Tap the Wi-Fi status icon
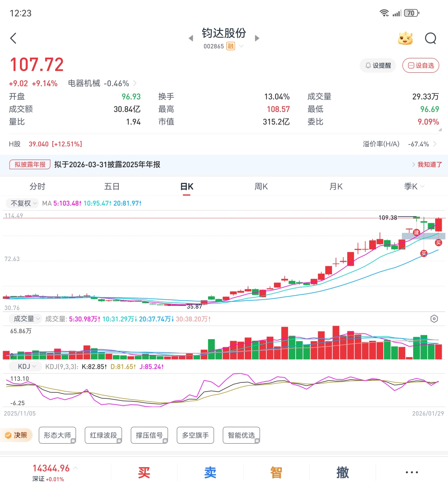 384,13
